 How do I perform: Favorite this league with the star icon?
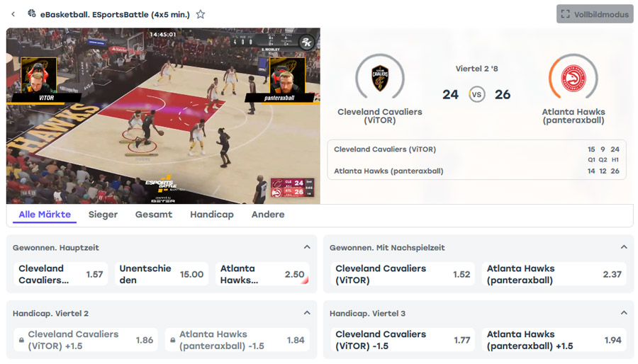pos(201,15)
